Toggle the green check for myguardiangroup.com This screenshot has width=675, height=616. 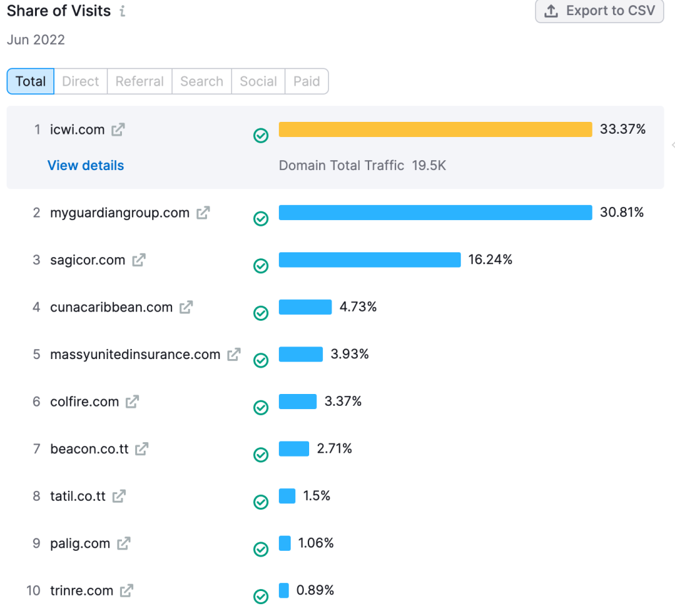point(261,219)
